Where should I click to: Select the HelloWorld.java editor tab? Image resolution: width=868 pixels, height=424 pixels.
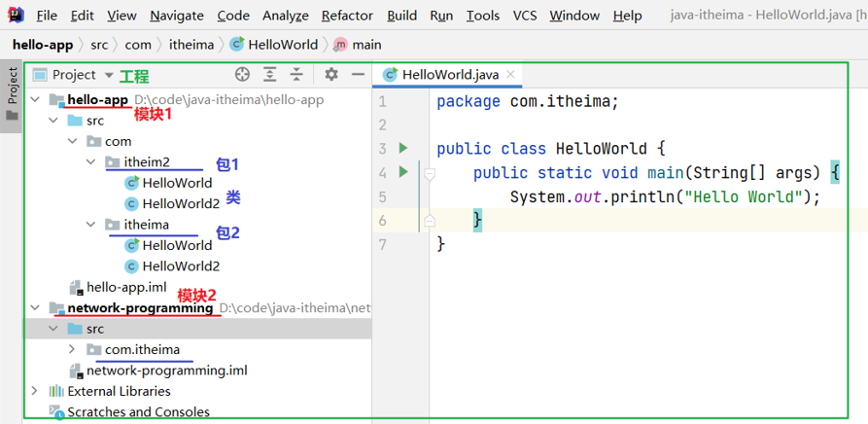pyautogui.click(x=447, y=74)
